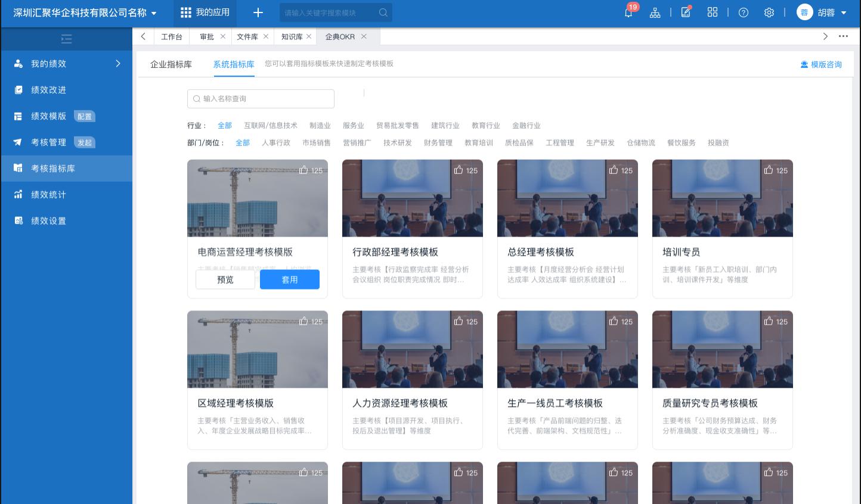Open the 企业指标库 tab
The image size is (861, 504).
point(171,64)
